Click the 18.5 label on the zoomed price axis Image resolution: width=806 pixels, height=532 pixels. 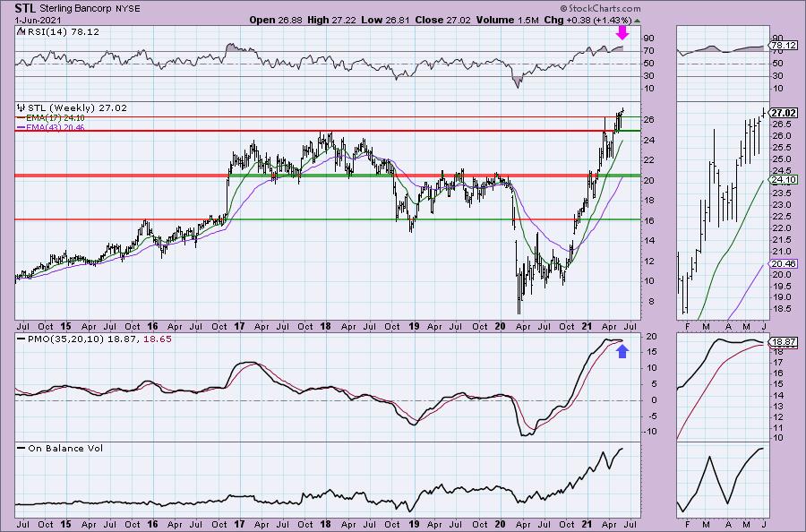pyautogui.click(x=781, y=309)
